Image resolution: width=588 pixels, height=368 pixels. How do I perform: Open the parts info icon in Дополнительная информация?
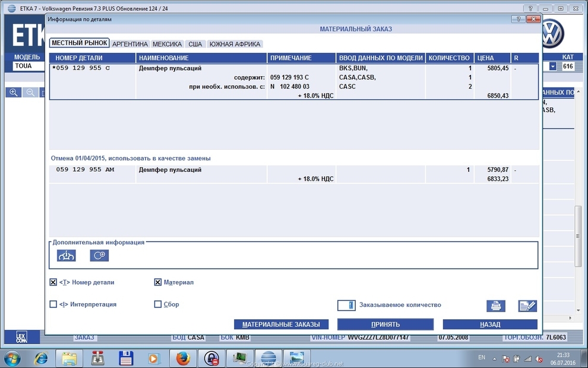[x=67, y=256]
